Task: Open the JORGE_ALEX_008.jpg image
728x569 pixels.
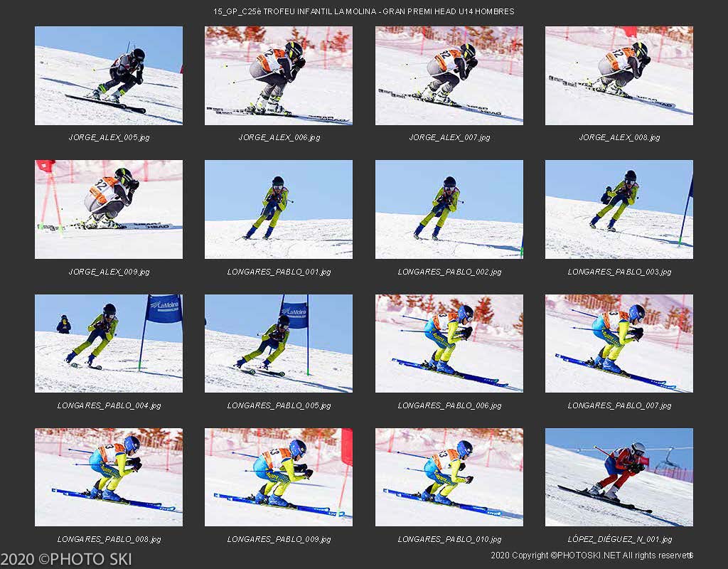Action: [619, 75]
